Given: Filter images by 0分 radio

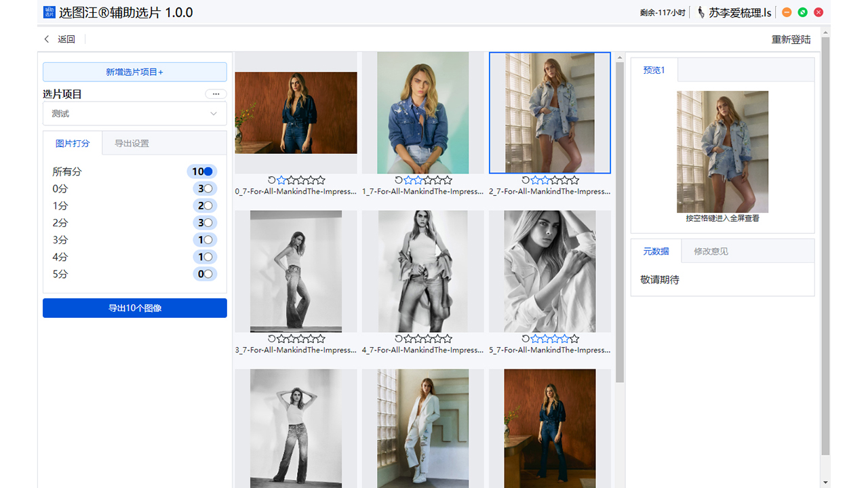Looking at the screenshot, I should pos(208,189).
